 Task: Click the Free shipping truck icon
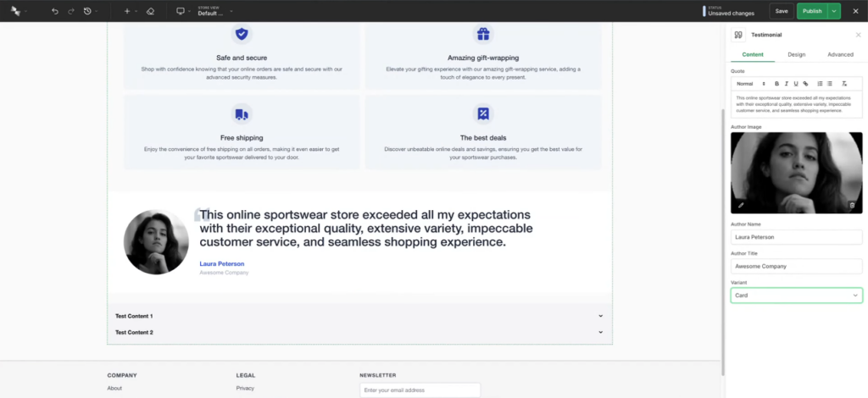(242, 113)
